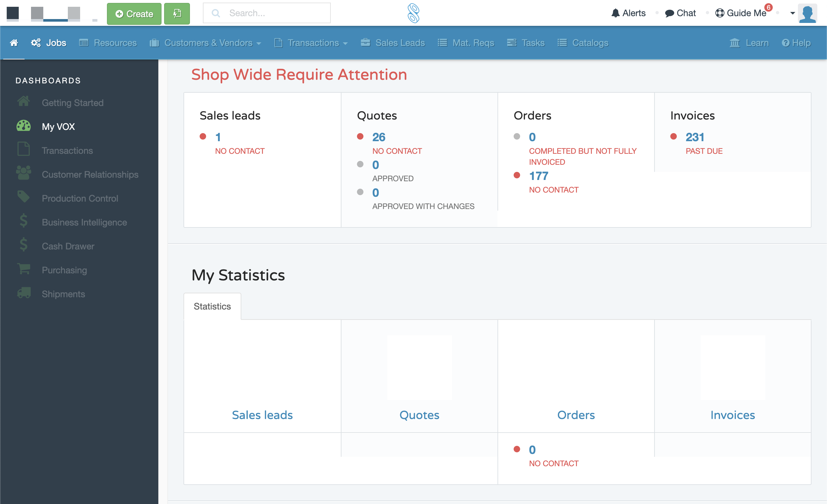The image size is (827, 504).
Task: Open the Chat bubble icon
Action: point(669,13)
